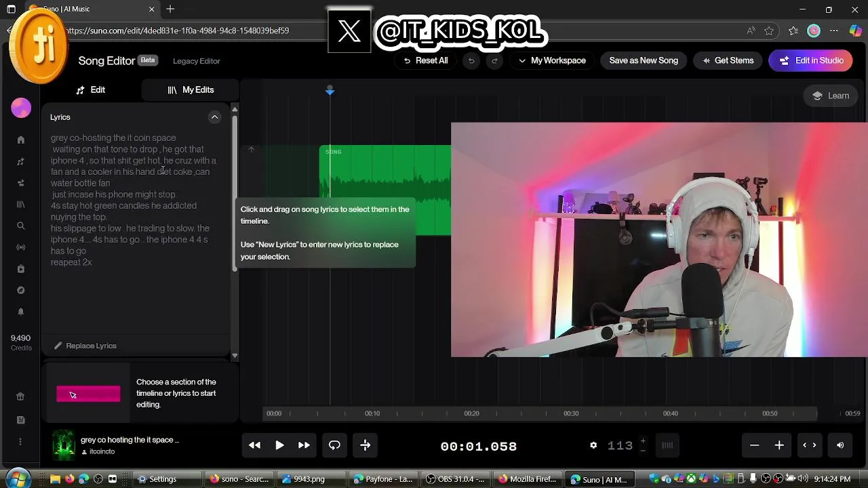Decrease the tempo with the minus stepper
Screen dimensions: 868x488
pos(643,450)
